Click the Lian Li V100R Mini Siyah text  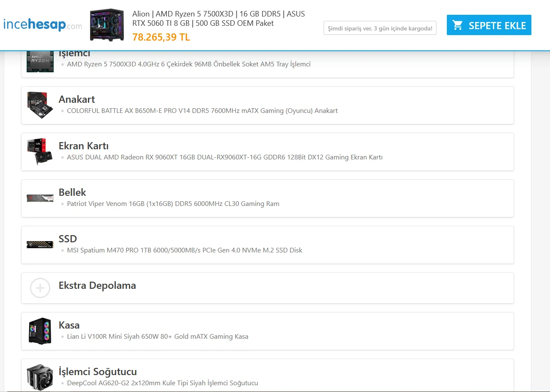point(157,337)
